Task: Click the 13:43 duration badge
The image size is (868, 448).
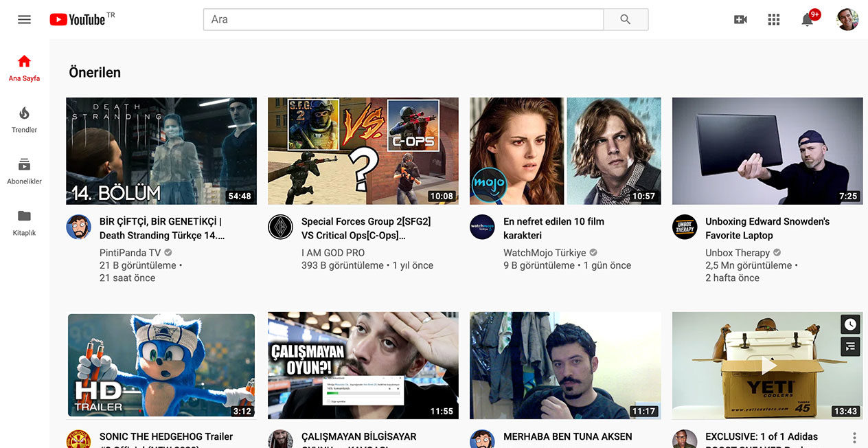Action: coord(845,411)
